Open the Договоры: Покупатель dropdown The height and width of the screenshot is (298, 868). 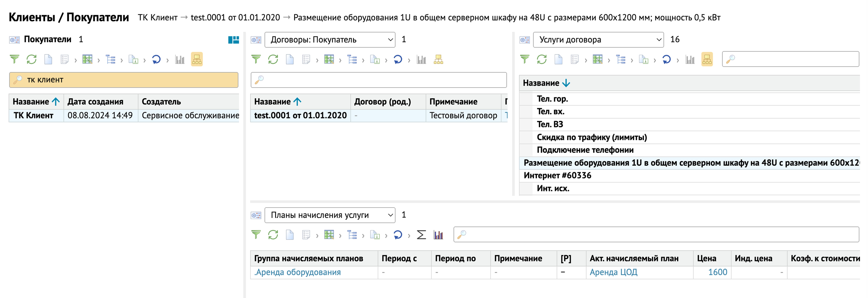pyautogui.click(x=330, y=40)
